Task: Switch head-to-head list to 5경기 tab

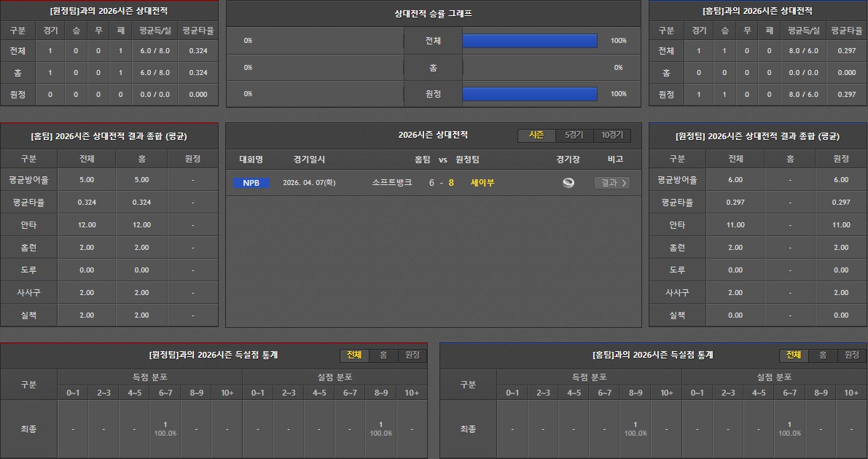Action: (x=574, y=136)
